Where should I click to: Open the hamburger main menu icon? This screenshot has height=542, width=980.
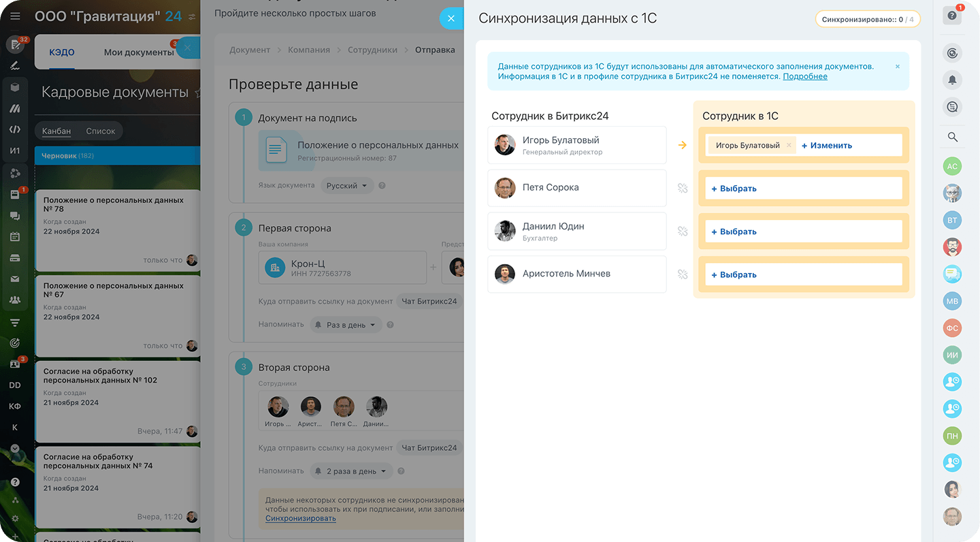[x=15, y=16]
